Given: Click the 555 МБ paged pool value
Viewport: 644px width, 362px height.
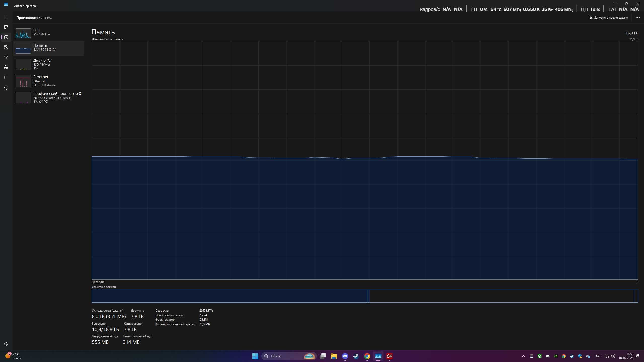Looking at the screenshot, I should 100,342.
